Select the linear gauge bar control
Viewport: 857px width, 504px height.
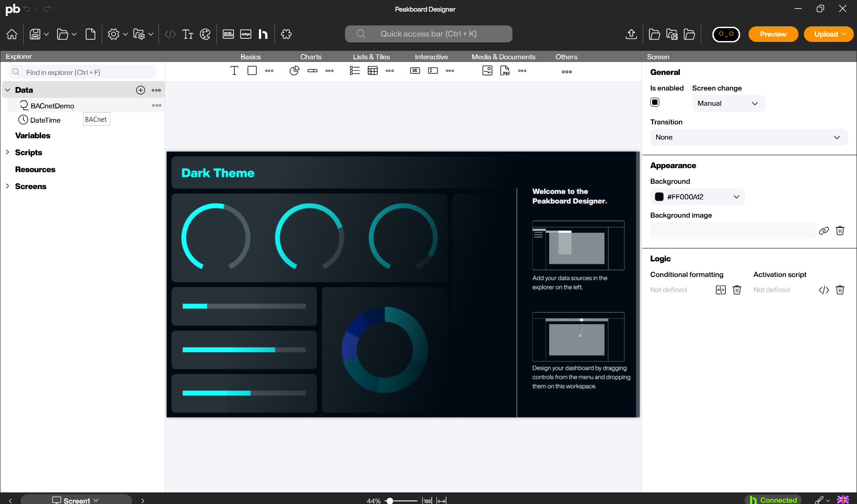(312, 71)
